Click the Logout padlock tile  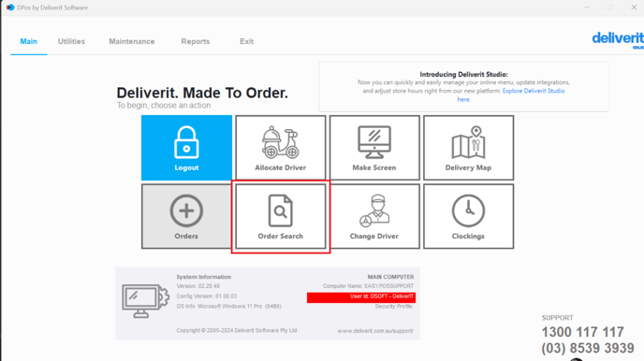pyautogui.click(x=186, y=148)
